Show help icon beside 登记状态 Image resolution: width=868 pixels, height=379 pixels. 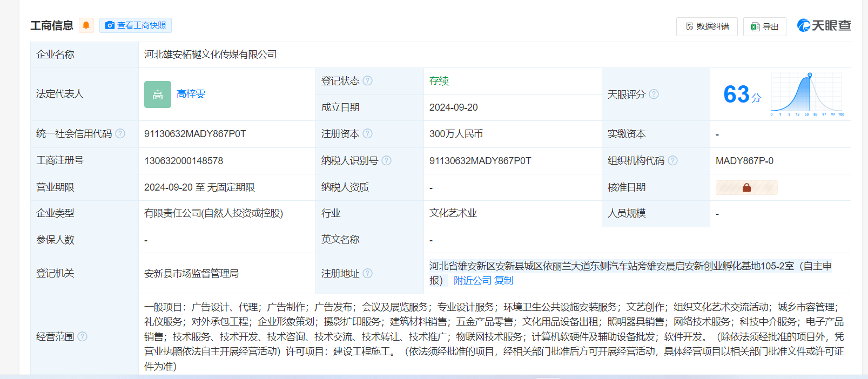tap(367, 80)
